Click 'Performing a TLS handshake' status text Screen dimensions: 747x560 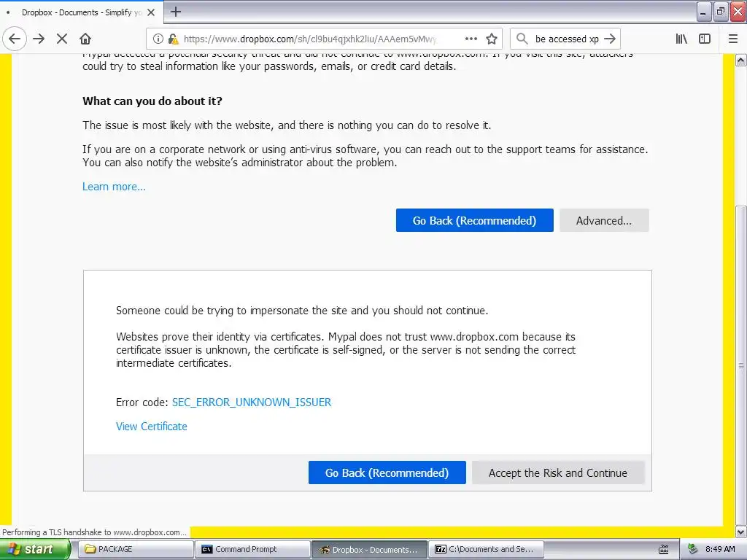[x=94, y=532]
